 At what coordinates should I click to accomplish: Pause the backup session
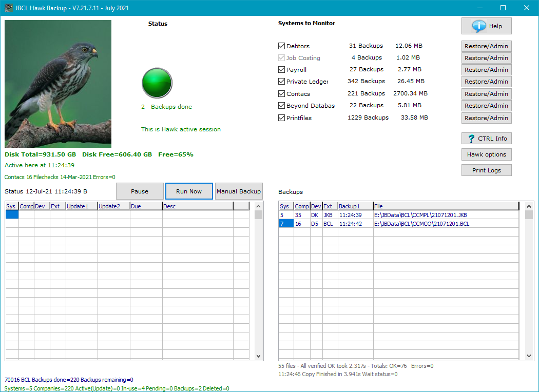(x=140, y=191)
